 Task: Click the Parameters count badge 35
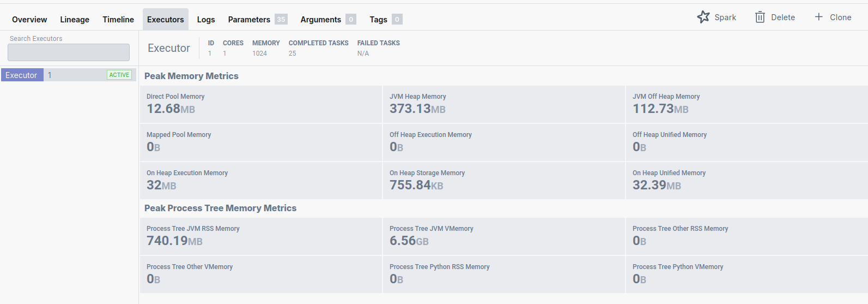tap(281, 20)
